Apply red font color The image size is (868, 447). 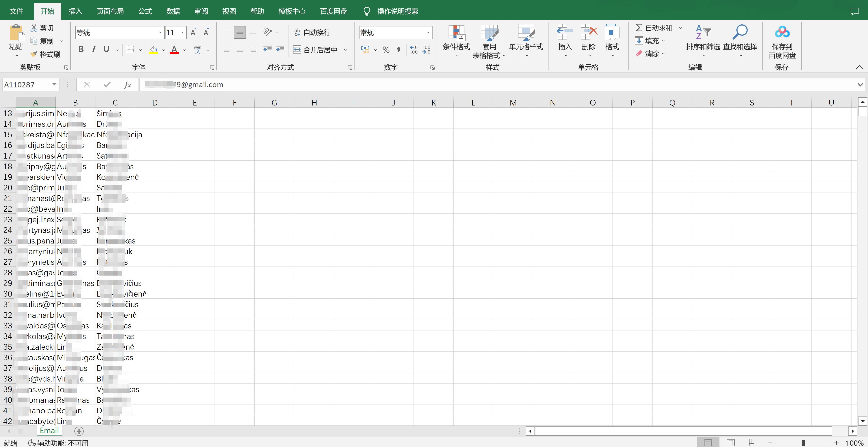(174, 50)
